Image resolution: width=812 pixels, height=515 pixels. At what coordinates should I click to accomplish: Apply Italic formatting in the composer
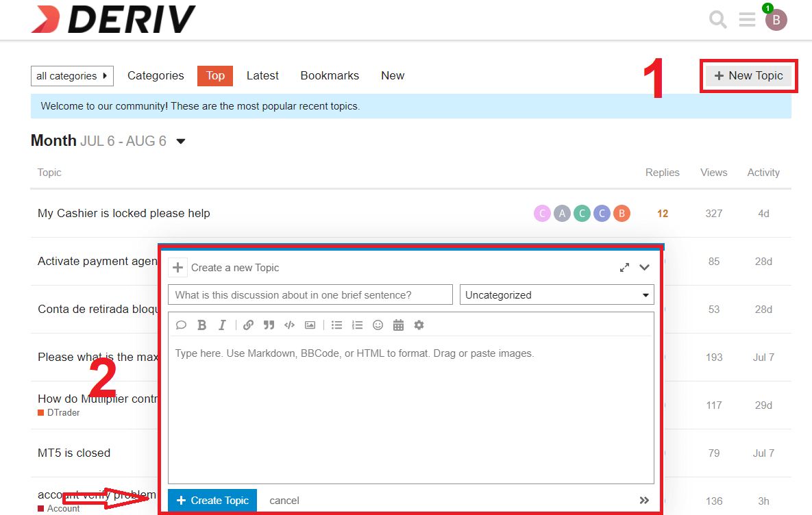222,325
